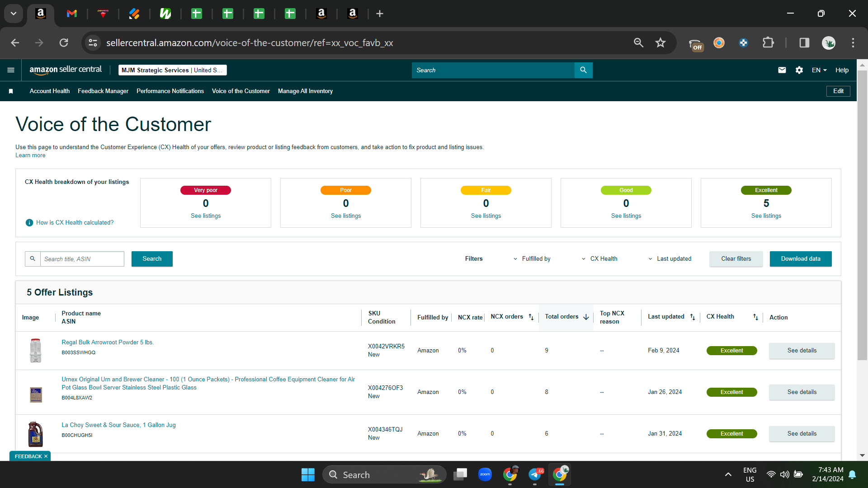Click the Download data button
The image size is (868, 488).
pyautogui.click(x=801, y=259)
